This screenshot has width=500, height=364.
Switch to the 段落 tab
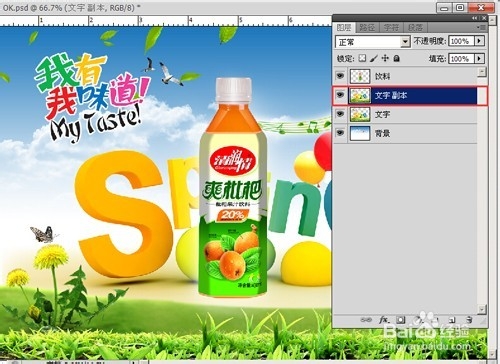[x=415, y=27]
